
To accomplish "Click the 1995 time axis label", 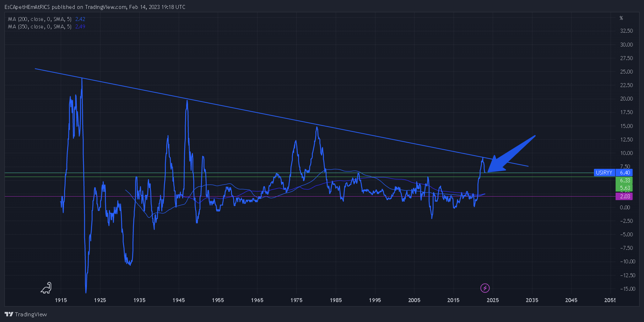I will pos(375,300).
